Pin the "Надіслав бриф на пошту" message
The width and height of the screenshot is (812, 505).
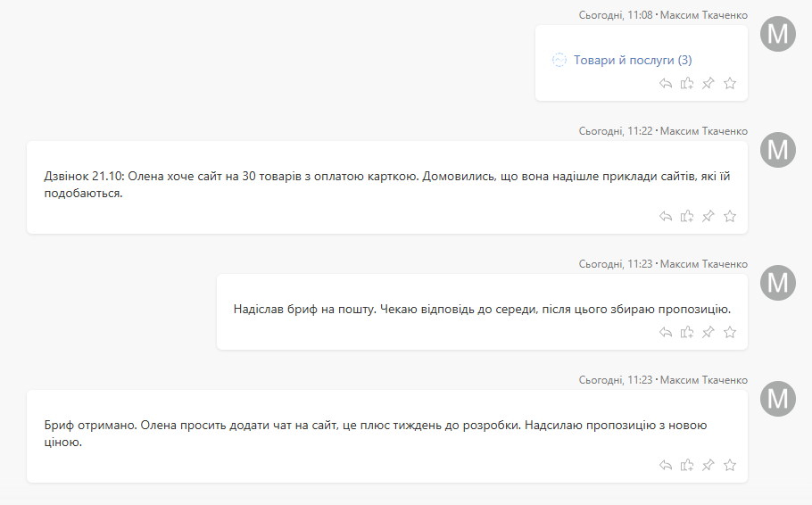coord(708,333)
